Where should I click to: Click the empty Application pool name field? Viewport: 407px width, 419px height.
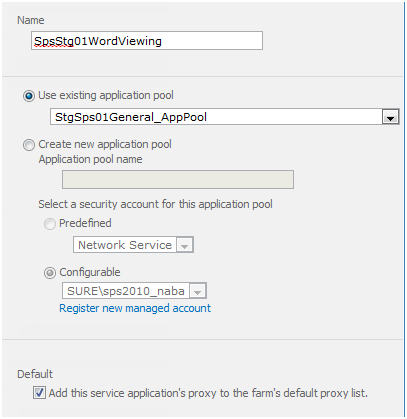[x=178, y=179]
